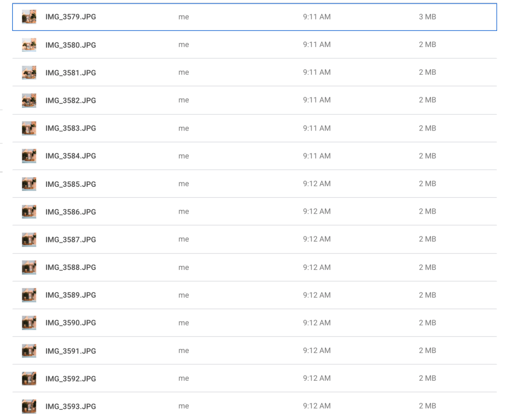Click the IMG_3582.JPG image thumbnail
The width and height of the screenshot is (528, 420).
[29, 101]
